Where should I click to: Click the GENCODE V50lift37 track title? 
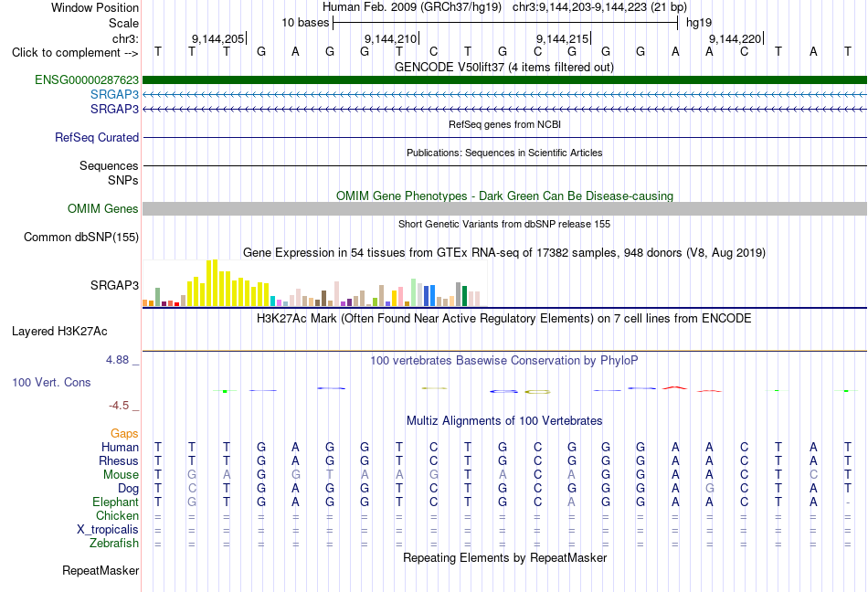[504, 67]
